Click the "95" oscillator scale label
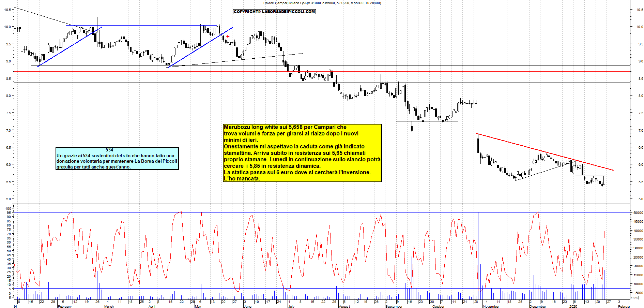This screenshot has height=308, width=644. (x=9, y=212)
